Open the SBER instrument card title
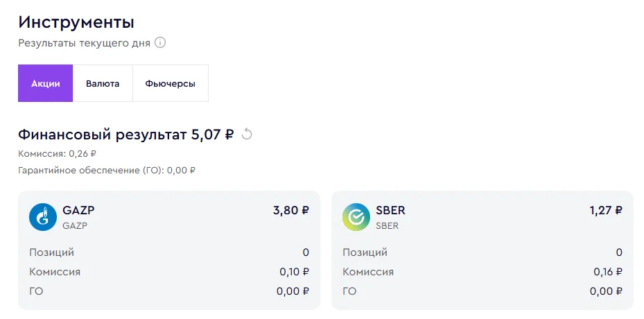The height and width of the screenshot is (319, 644). click(x=390, y=211)
